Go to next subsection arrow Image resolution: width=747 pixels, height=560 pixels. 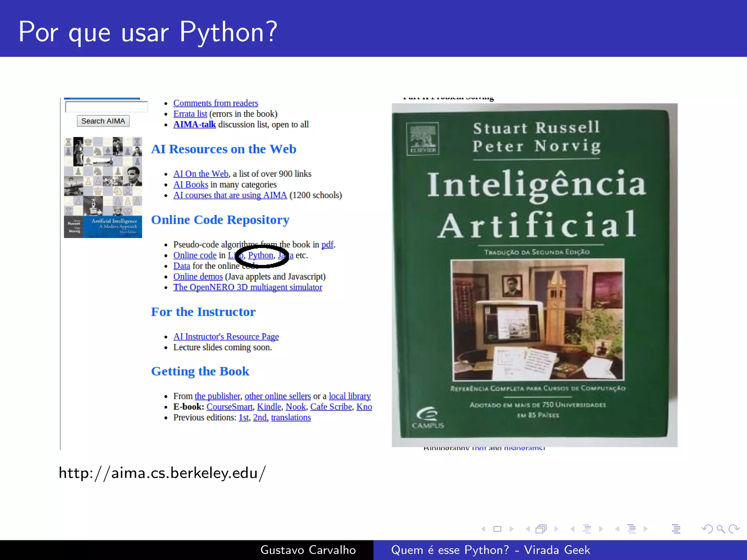click(x=601, y=529)
